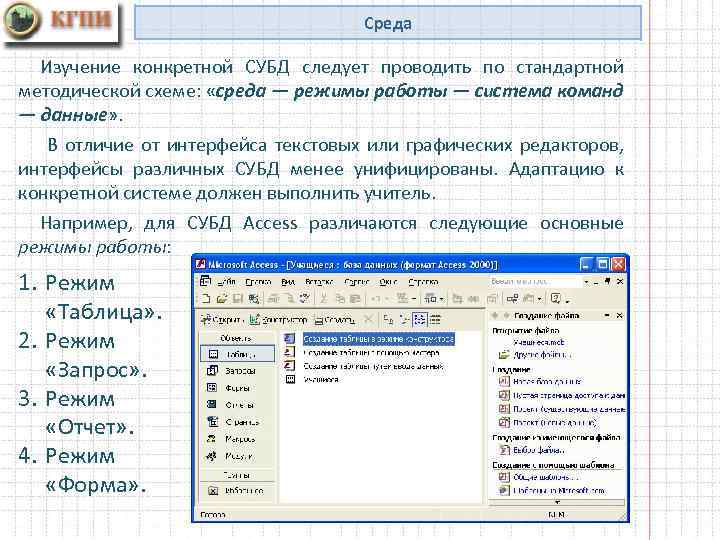The height and width of the screenshot is (540, 720).
Task: Click the help question input box
Action: point(535,281)
